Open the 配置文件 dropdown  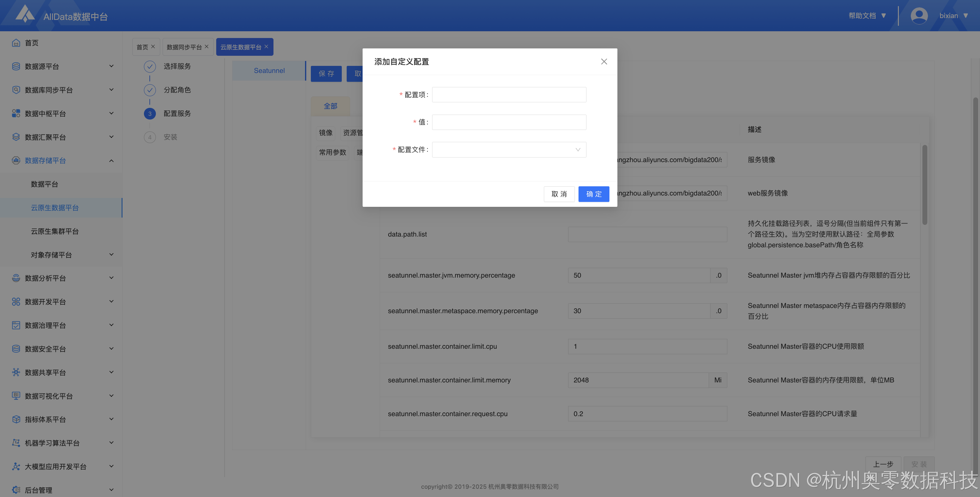509,150
